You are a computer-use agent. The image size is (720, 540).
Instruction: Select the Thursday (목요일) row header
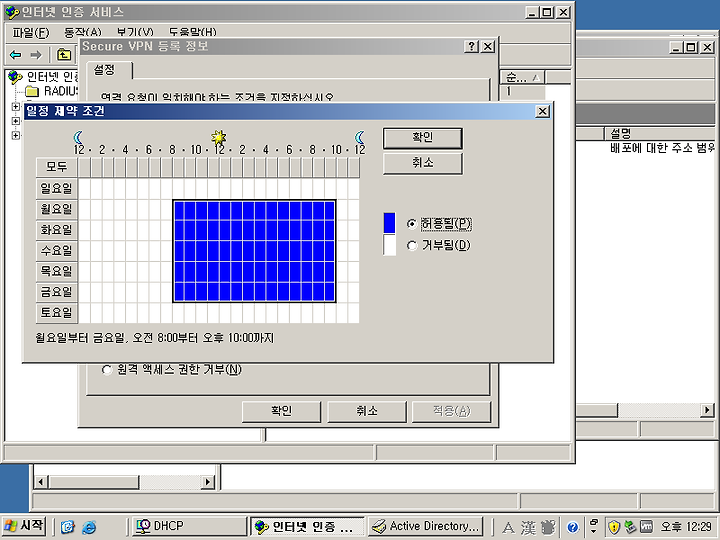(x=57, y=271)
